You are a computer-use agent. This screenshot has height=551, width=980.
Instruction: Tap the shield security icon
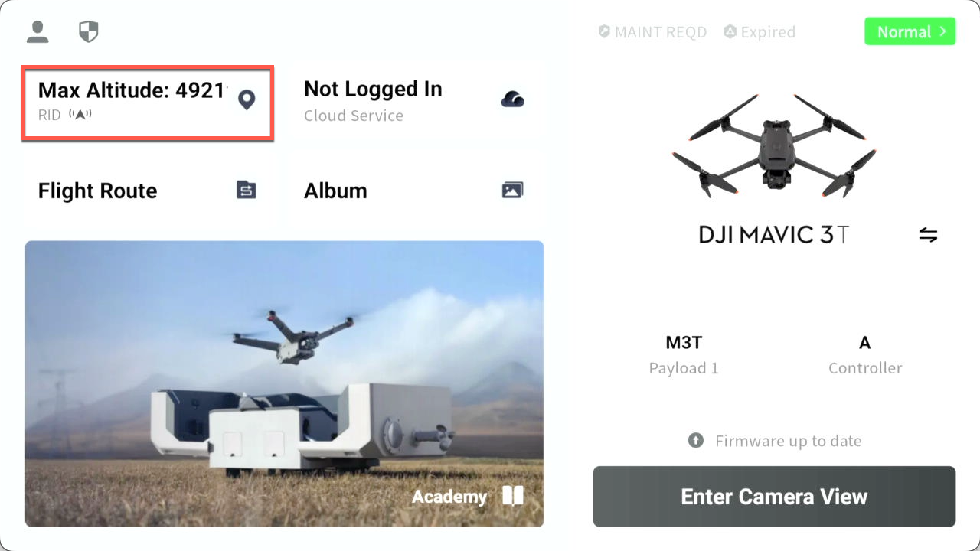(x=89, y=31)
